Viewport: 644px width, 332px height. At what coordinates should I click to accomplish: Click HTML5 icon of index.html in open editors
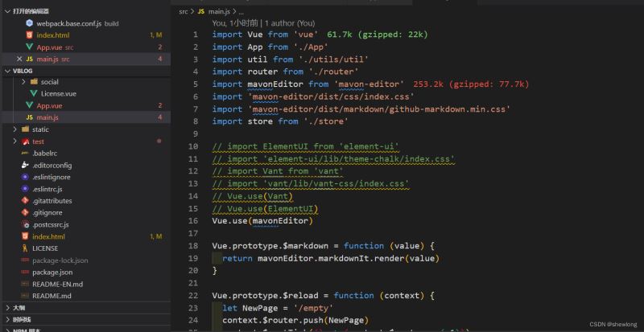point(29,35)
